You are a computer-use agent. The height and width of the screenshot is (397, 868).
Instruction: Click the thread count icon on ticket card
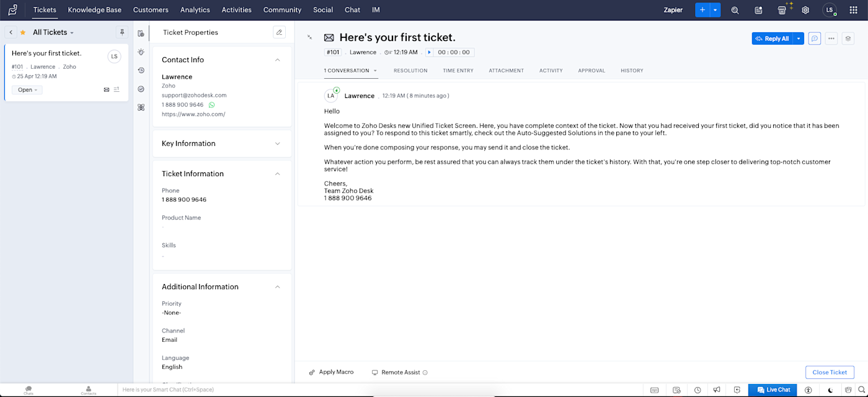(117, 90)
